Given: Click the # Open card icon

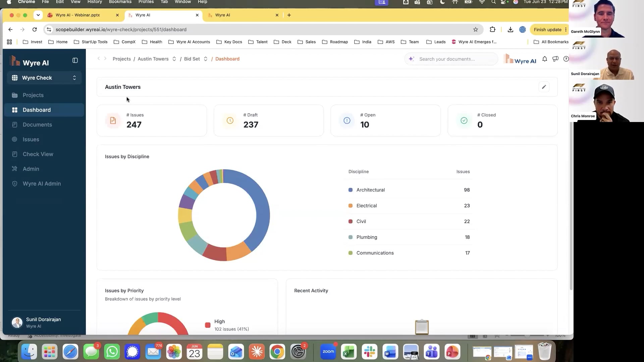Looking at the screenshot, I should [x=347, y=120].
